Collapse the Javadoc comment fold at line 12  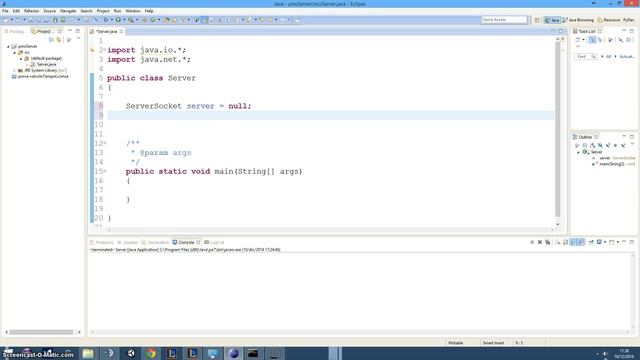(105, 143)
